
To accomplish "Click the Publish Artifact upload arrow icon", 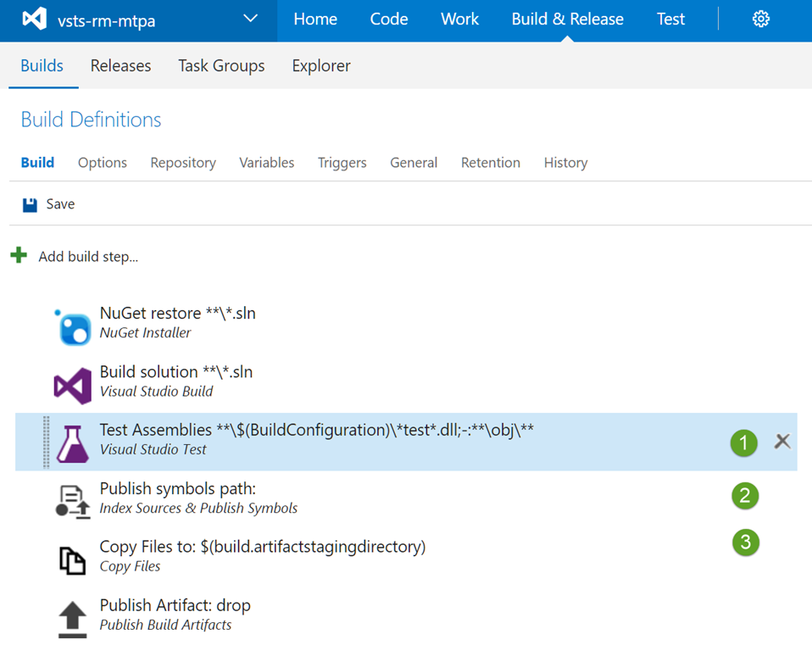I will (73, 618).
